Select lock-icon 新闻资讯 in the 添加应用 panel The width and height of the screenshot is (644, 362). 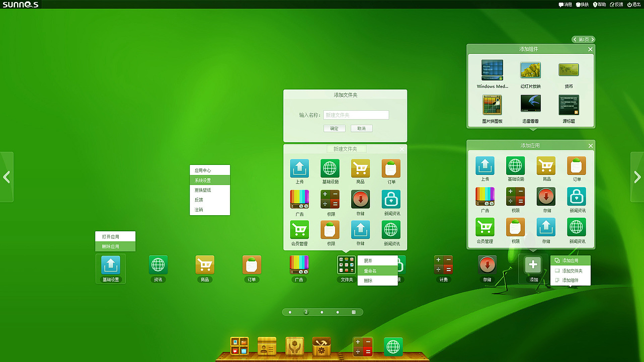point(577,197)
